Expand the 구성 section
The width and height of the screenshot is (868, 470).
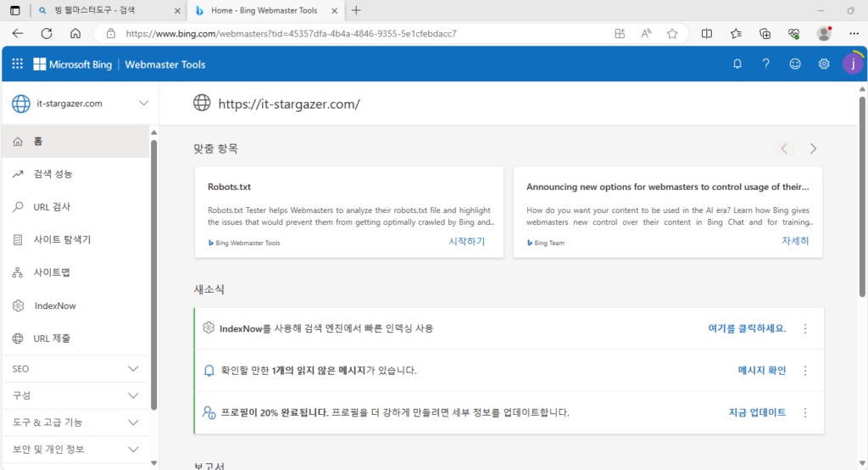pyautogui.click(x=75, y=395)
